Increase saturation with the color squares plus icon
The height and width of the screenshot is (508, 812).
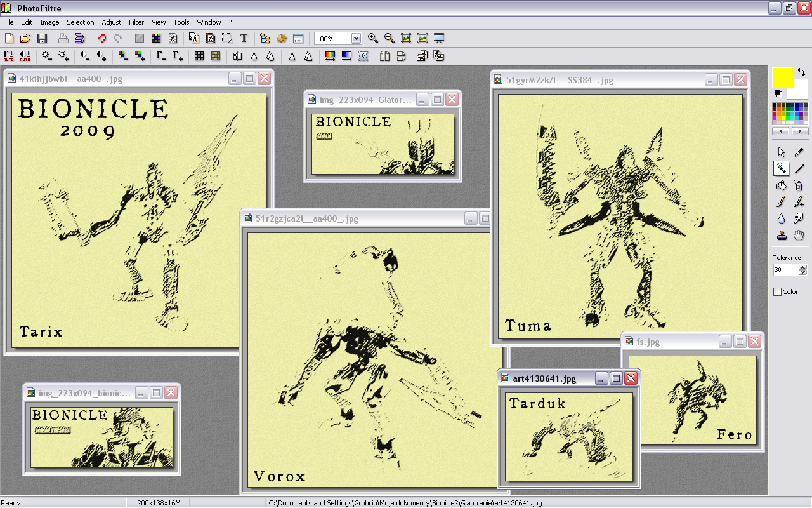point(140,57)
